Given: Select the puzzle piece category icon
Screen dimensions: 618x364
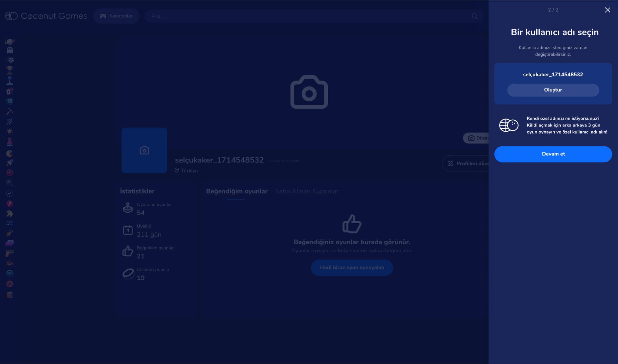Looking at the screenshot, I should pyautogui.click(x=10, y=213).
